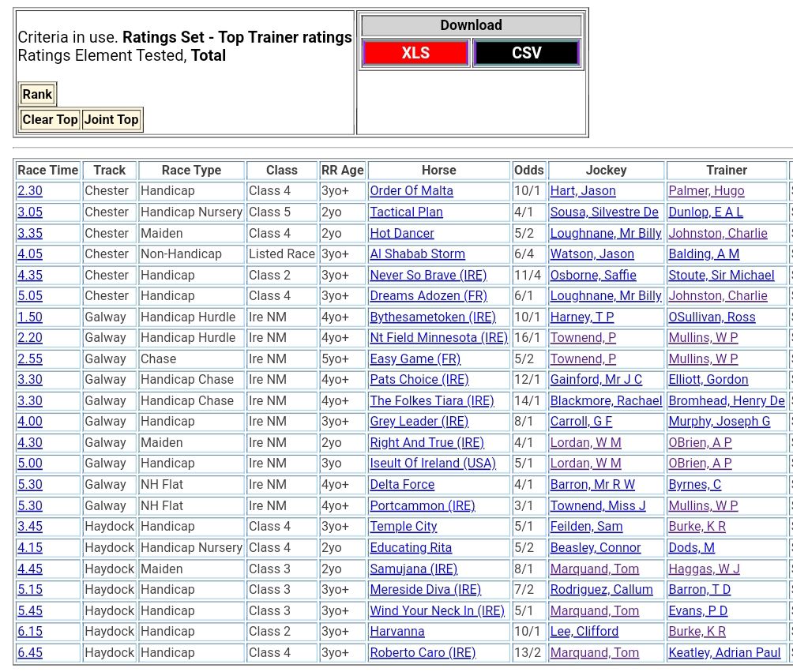This screenshot has width=793, height=672.
Task: Open jockey Blackmore, Rachael
Action: coord(606,401)
